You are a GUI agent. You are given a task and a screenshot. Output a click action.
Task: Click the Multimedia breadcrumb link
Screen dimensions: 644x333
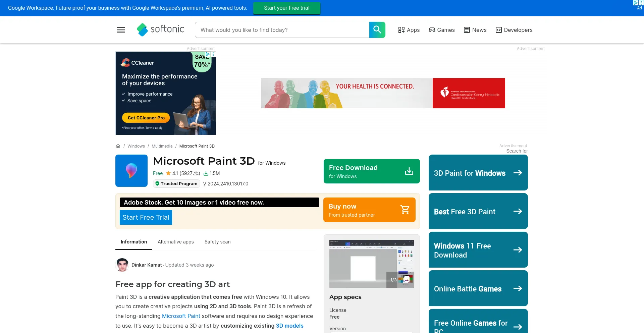click(162, 146)
